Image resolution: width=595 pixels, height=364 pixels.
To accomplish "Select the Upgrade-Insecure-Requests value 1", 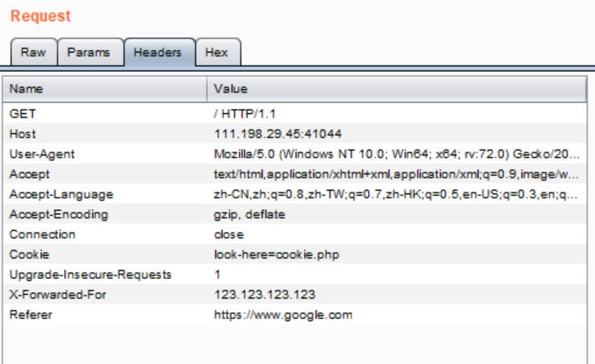I will pos(397,274).
